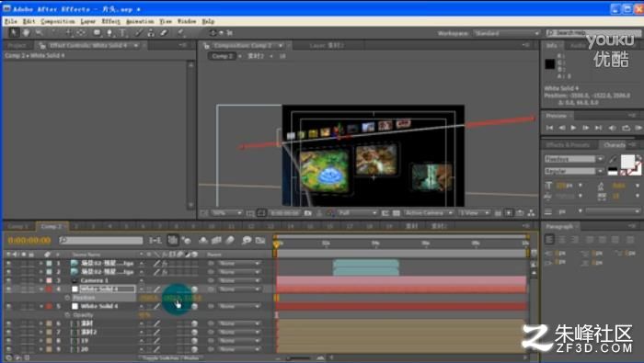Open the comp flowchart in viewer
Screen dimensions: 644x363
click(x=531, y=213)
